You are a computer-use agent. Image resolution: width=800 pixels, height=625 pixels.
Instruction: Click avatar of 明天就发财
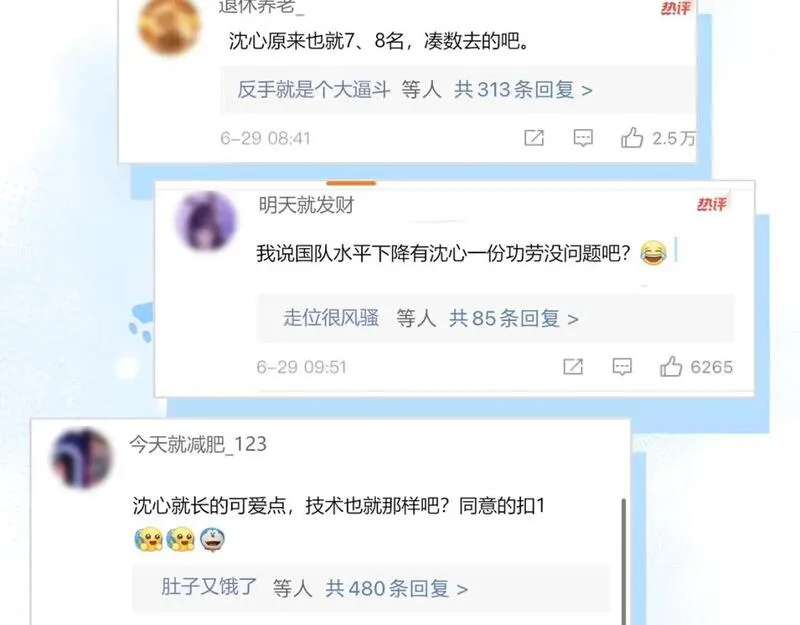[x=207, y=221]
